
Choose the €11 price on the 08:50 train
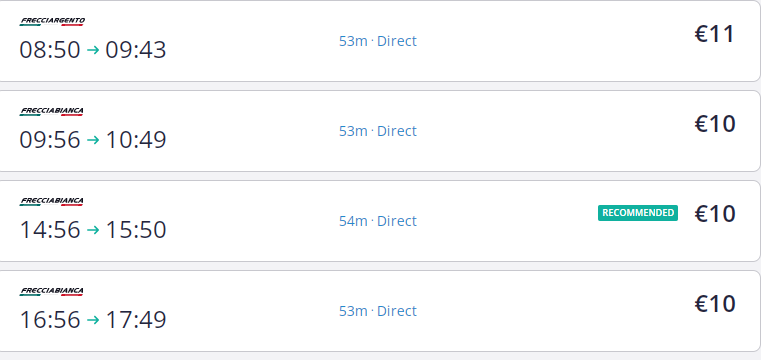714,34
